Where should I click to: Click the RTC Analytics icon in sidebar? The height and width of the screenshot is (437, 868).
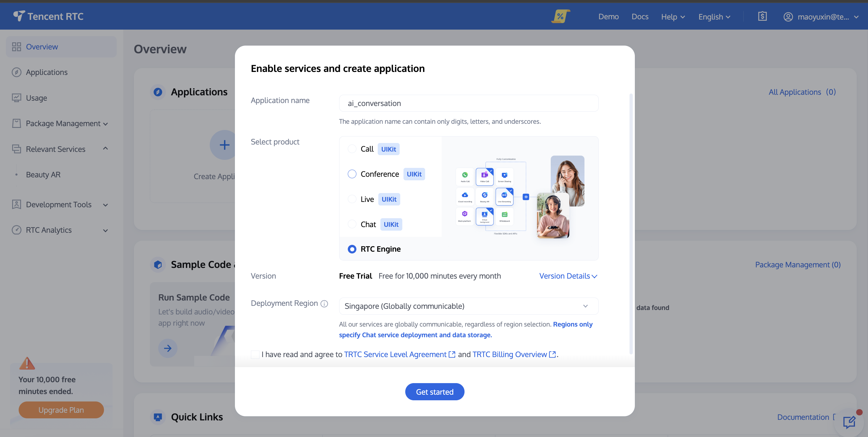click(x=17, y=230)
